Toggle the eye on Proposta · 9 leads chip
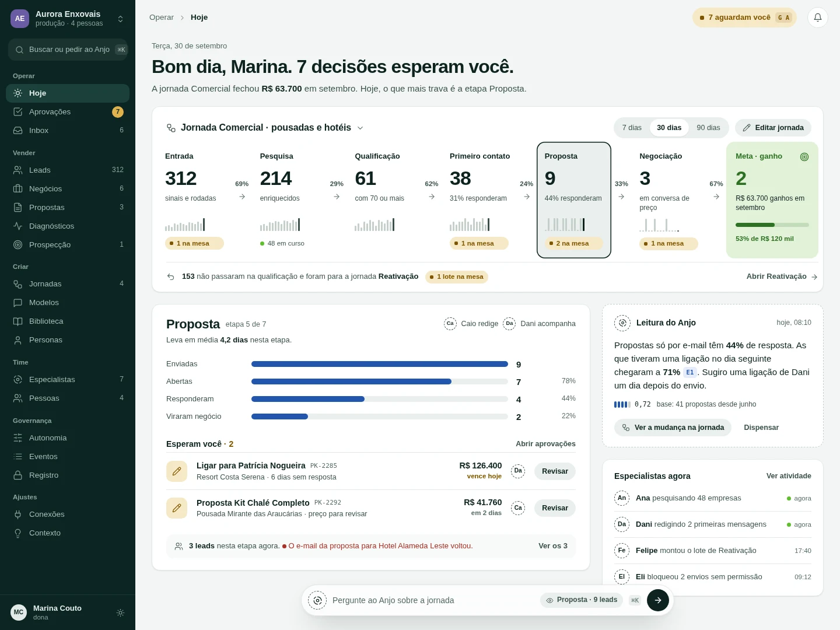 pos(549,600)
